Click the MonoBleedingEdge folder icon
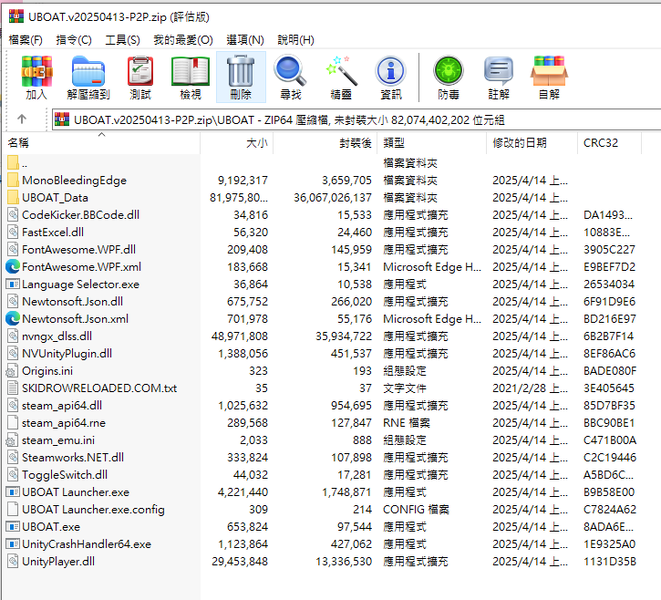The image size is (661, 600). (x=13, y=180)
